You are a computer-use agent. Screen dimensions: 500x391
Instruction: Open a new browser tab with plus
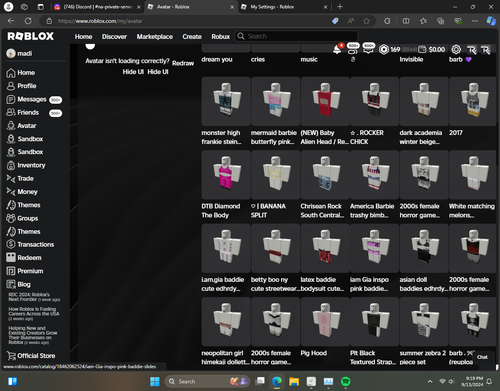point(340,7)
